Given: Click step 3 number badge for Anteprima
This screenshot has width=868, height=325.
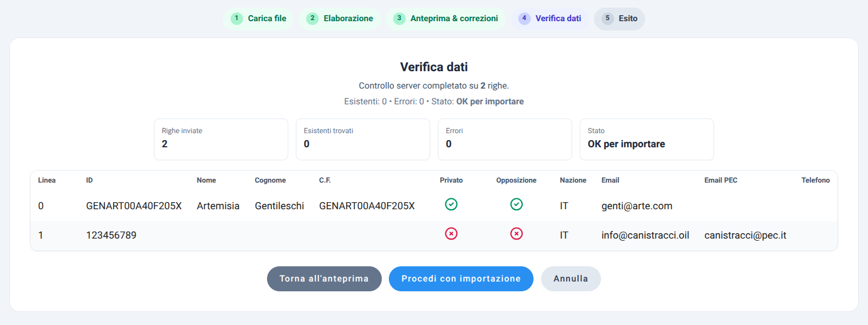Looking at the screenshot, I should pos(399,18).
